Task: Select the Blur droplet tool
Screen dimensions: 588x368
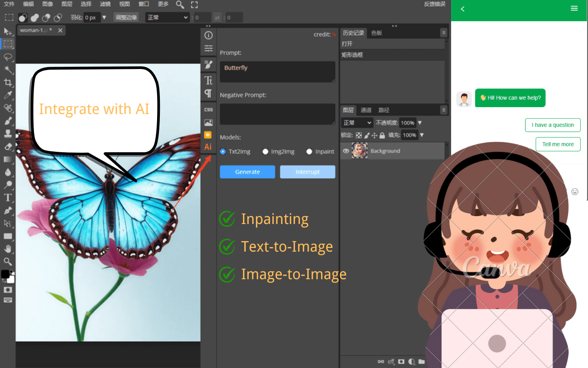Action: 8,172
